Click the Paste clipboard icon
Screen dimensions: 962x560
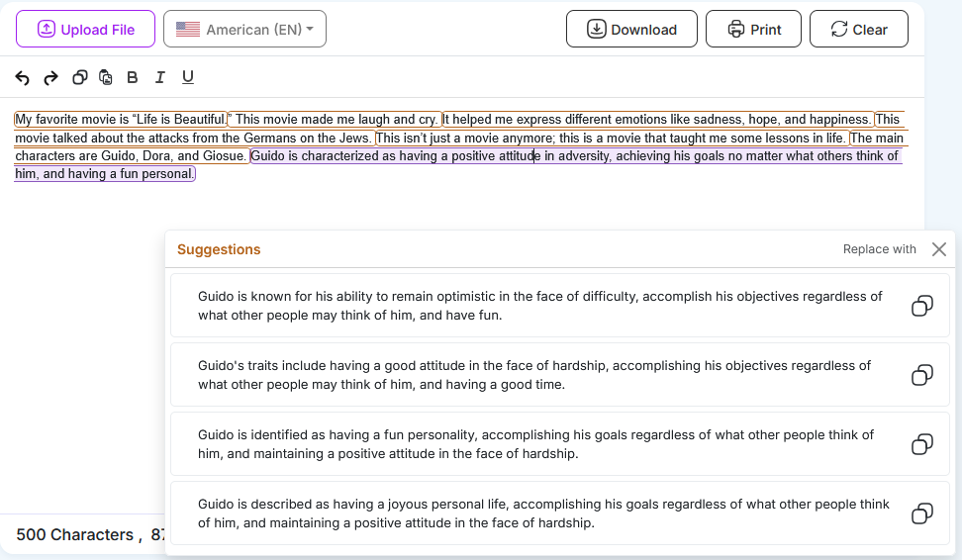(106, 77)
